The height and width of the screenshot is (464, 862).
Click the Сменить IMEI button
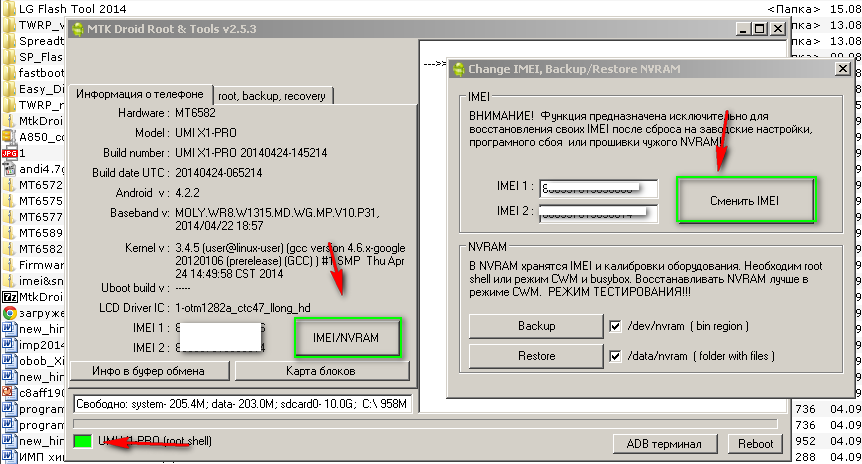pyautogui.click(x=744, y=201)
